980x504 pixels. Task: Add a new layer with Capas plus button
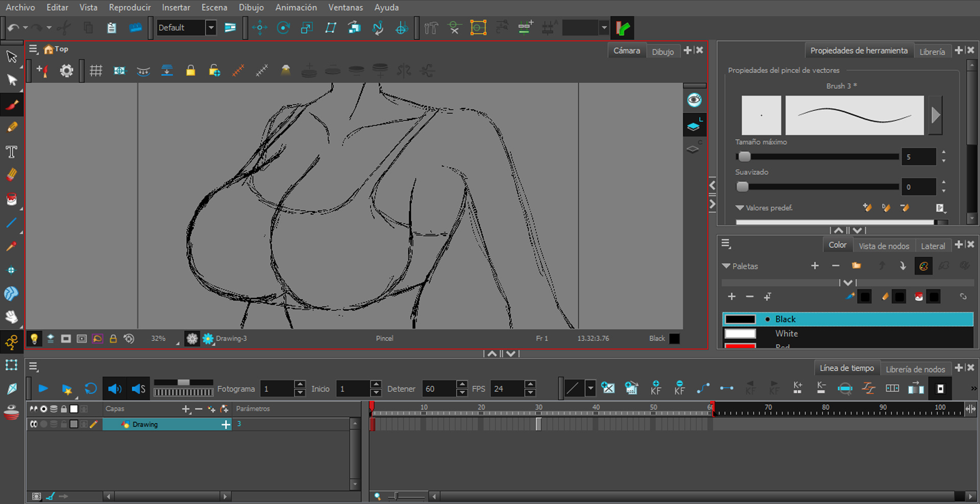point(186,409)
